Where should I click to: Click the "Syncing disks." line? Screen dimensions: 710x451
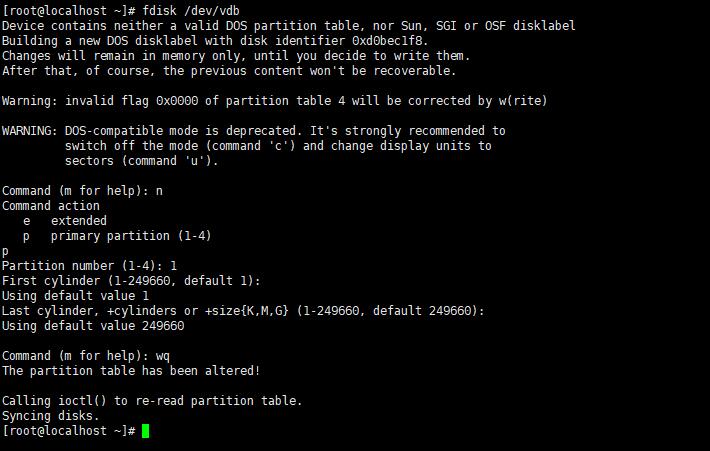(x=51, y=416)
